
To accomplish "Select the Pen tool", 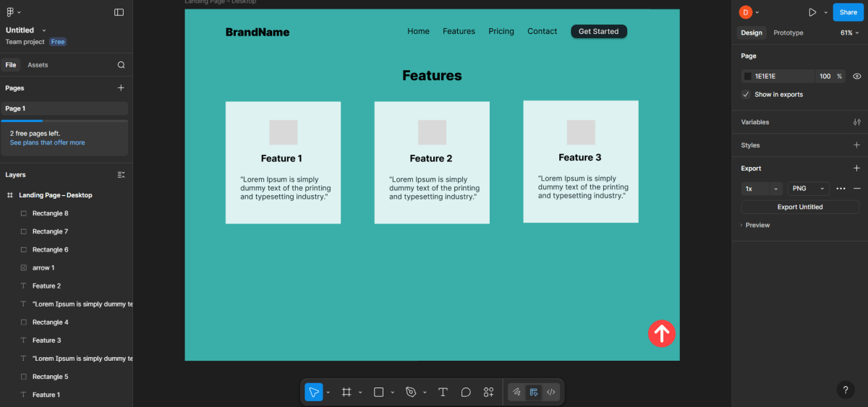I will [411, 392].
